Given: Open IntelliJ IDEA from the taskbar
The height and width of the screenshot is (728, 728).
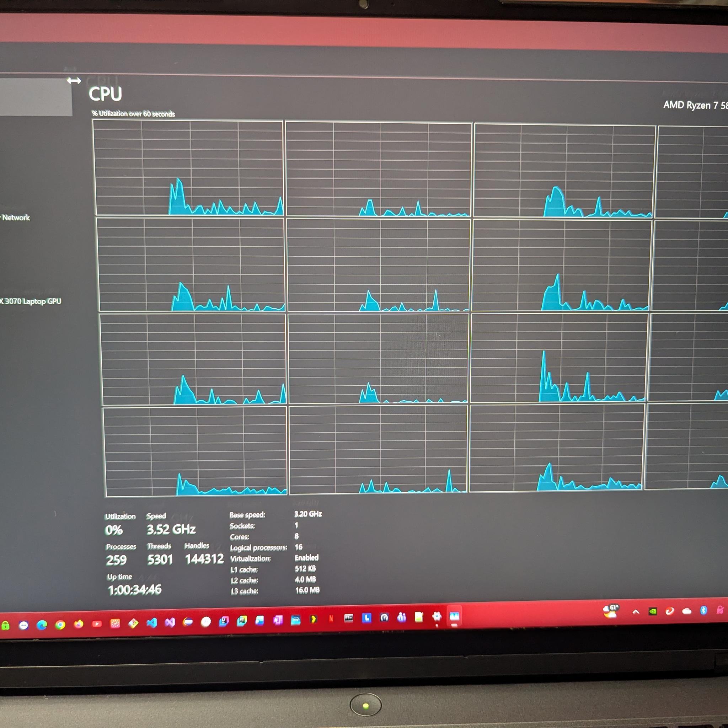Looking at the screenshot, I should pos(224,621).
